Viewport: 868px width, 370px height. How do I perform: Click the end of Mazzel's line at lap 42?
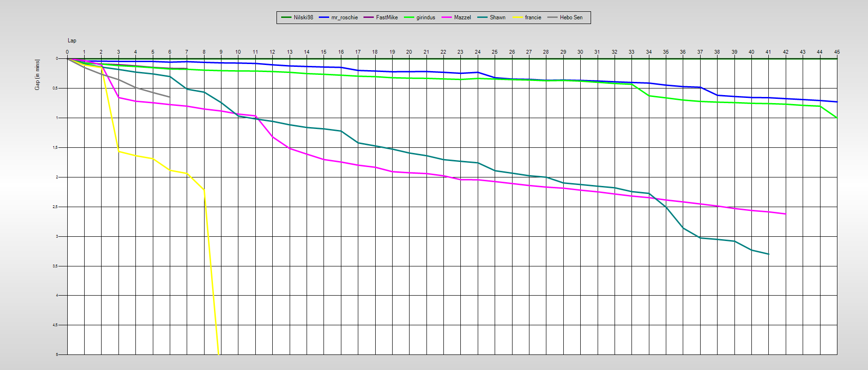point(785,214)
